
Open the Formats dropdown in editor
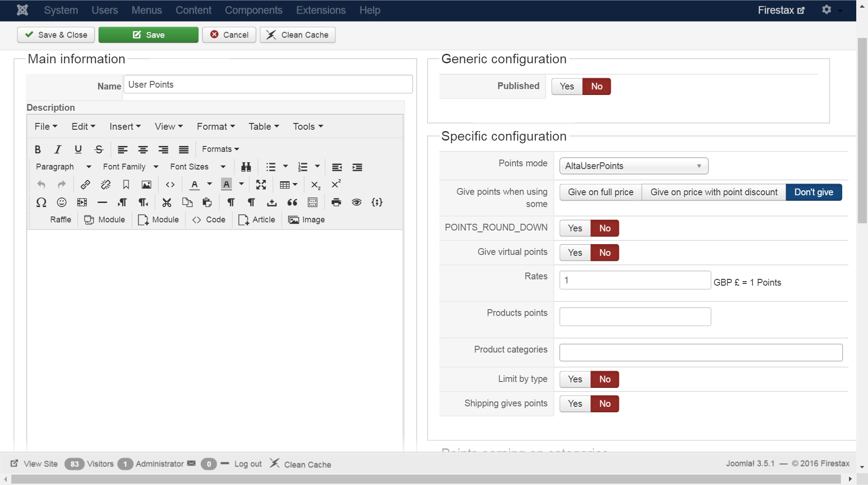[220, 149]
